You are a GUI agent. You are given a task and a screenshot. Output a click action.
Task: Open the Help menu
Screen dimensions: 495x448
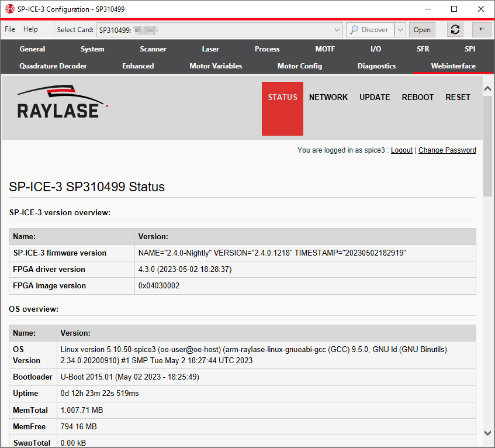(30, 29)
